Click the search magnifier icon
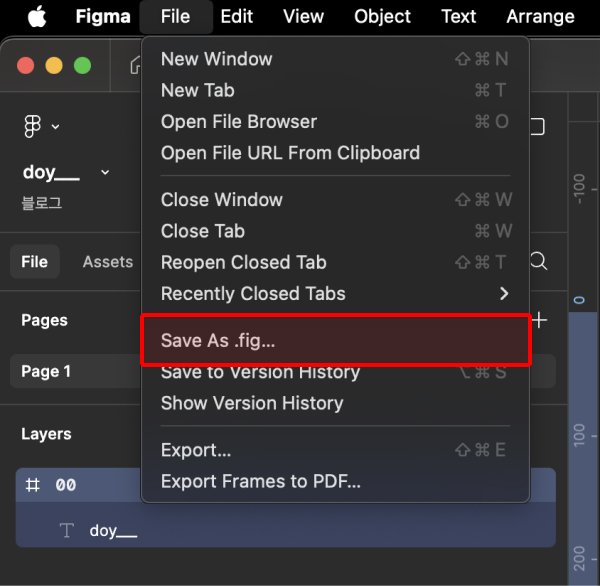 [539, 261]
